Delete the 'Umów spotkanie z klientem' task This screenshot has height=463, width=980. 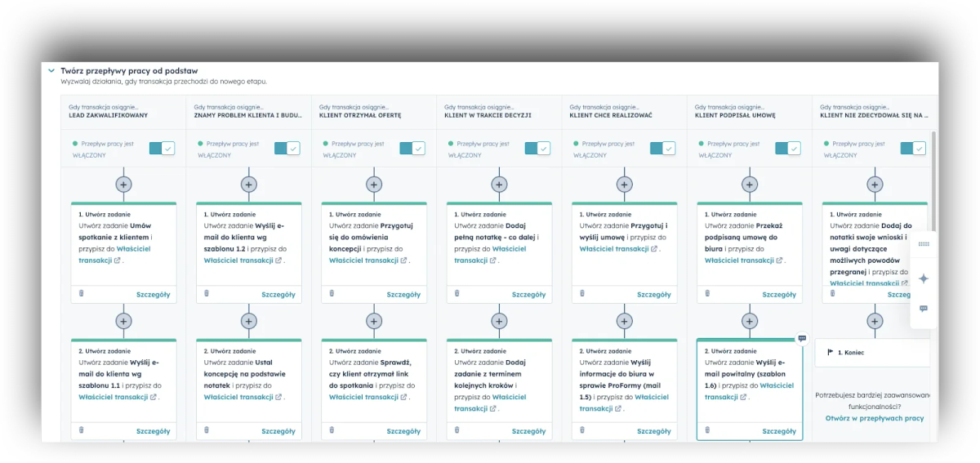(x=81, y=294)
